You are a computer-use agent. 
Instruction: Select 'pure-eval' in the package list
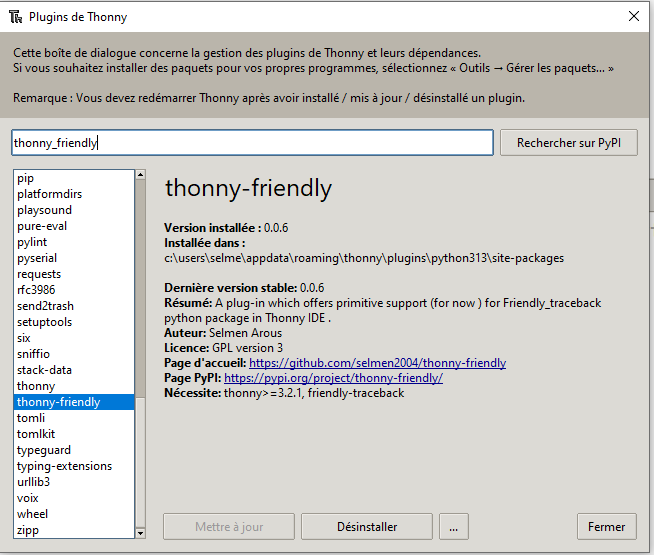74,226
